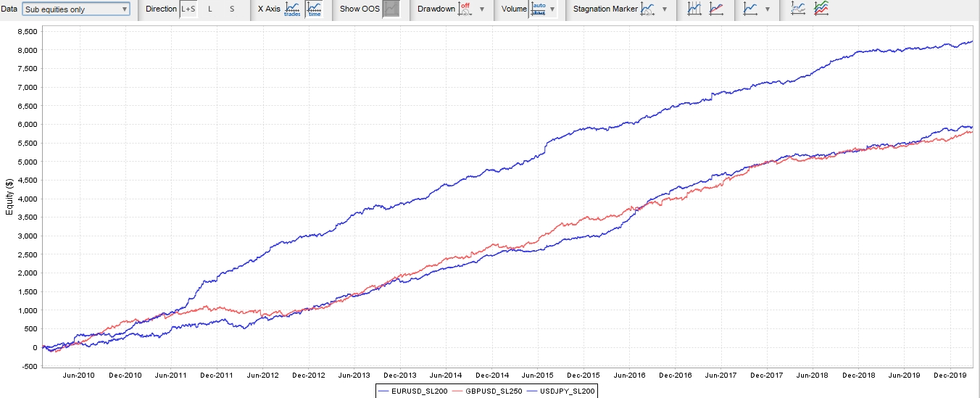Toggle the Show OOS button
The width and height of the screenshot is (980, 398).
[x=391, y=9]
